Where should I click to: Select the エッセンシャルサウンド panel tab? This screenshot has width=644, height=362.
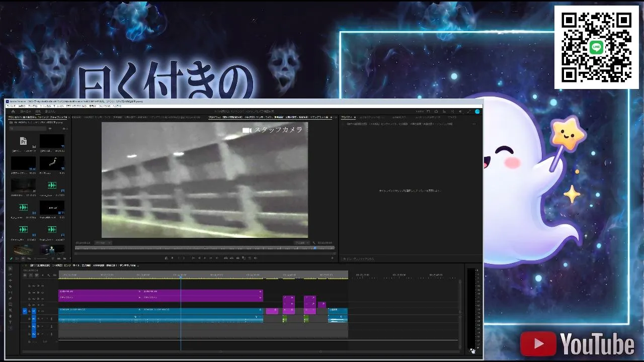[x=427, y=117]
